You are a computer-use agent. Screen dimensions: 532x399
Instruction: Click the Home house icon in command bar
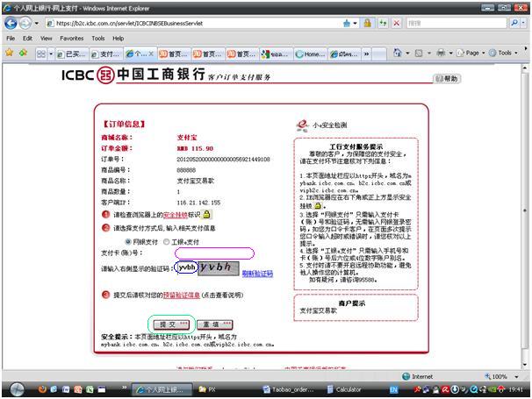click(x=398, y=53)
